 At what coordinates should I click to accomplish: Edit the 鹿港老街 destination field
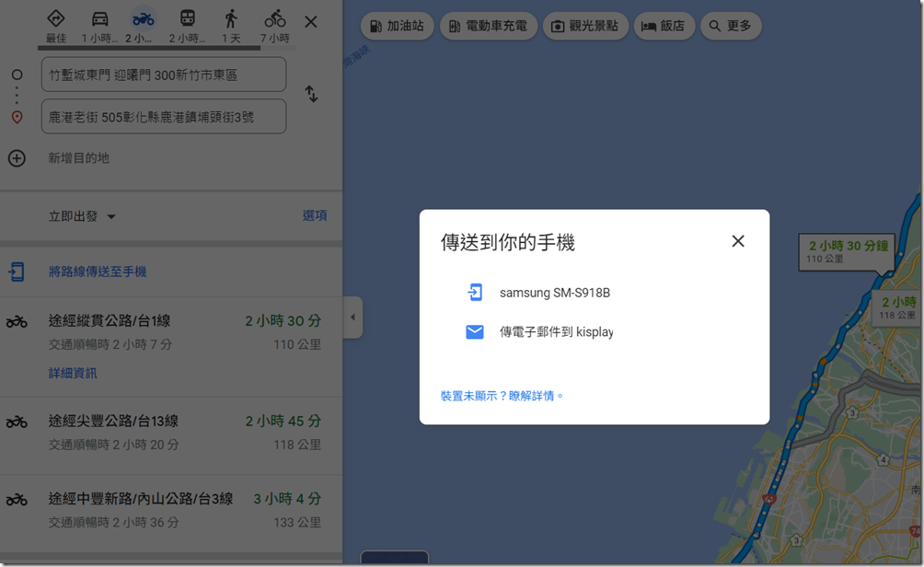(164, 117)
